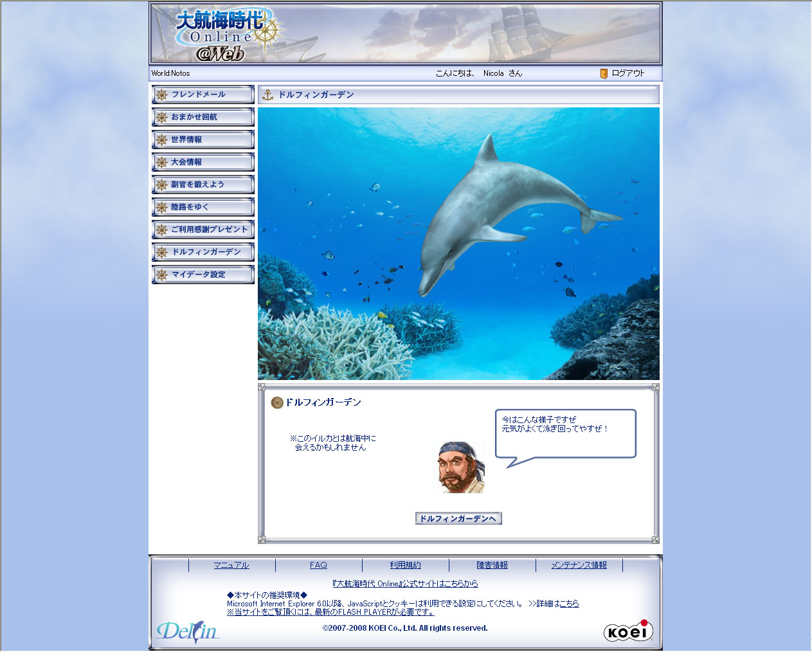Visit the 大航海時代 Online official site link
Screen dimensions: 812x652
point(405,584)
